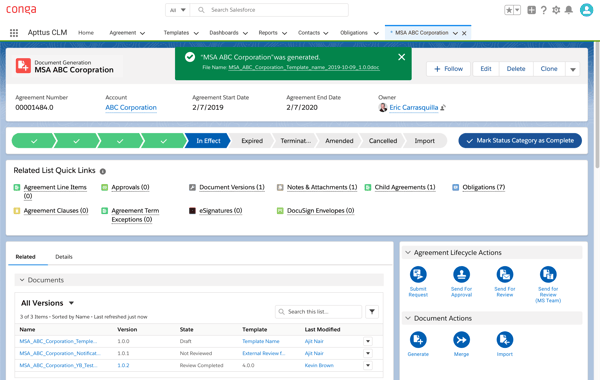Open the favorites list dropdown arrow
The width and height of the screenshot is (600, 380).
[517, 10]
